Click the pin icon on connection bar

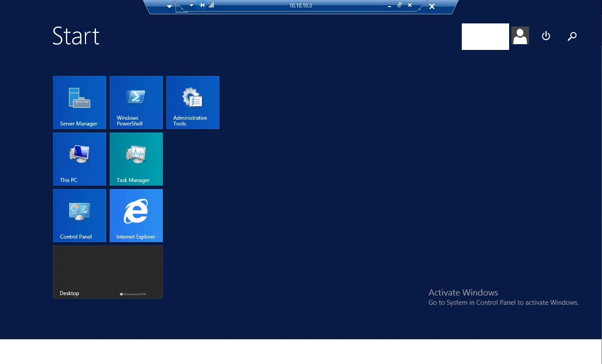202,5
